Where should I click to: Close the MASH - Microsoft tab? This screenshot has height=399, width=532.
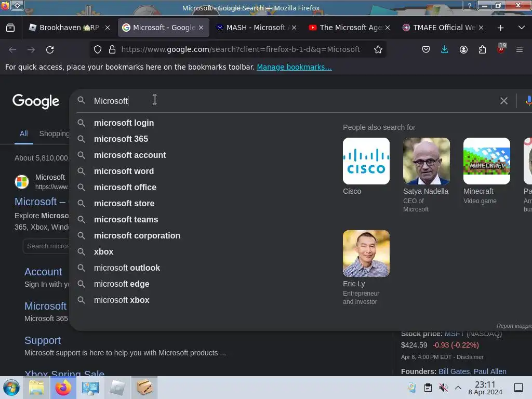click(294, 28)
